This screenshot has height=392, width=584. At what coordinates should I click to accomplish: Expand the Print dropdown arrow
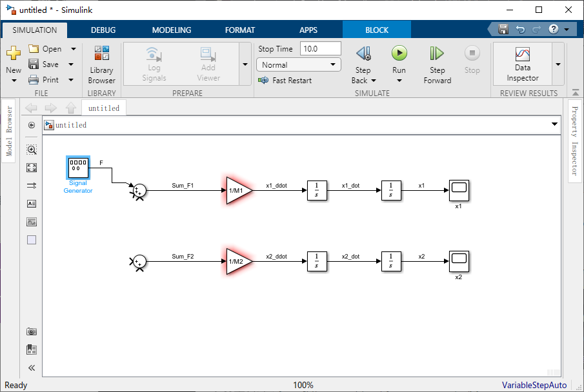tap(71, 80)
